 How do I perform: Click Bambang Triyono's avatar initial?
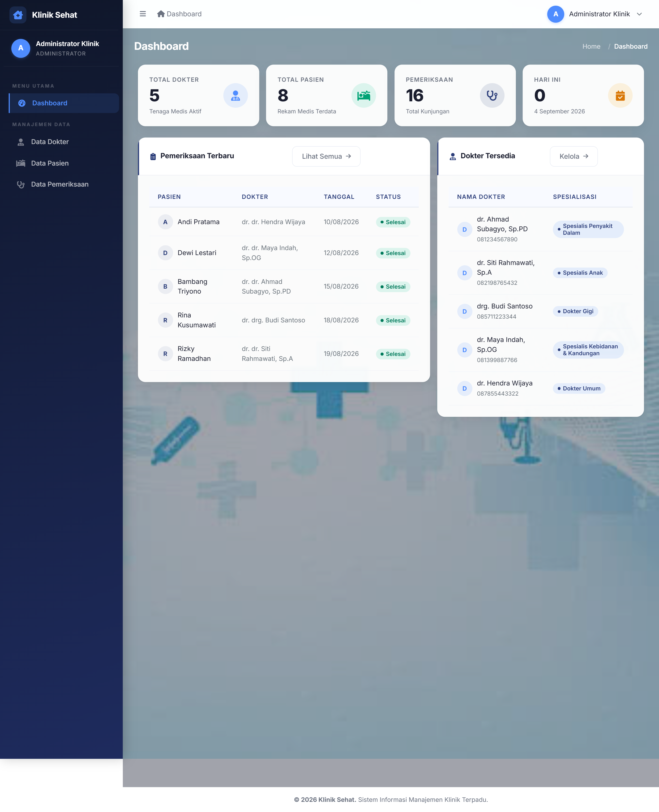(x=165, y=287)
